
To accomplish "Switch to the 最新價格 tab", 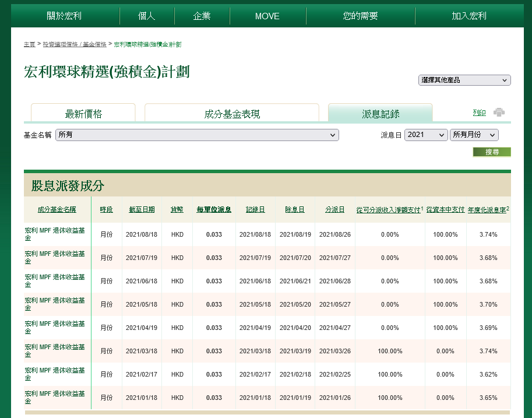I will coord(83,114).
